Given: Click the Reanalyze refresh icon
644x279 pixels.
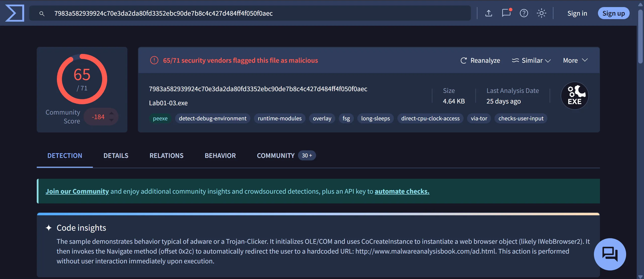Looking at the screenshot, I should coord(463,60).
